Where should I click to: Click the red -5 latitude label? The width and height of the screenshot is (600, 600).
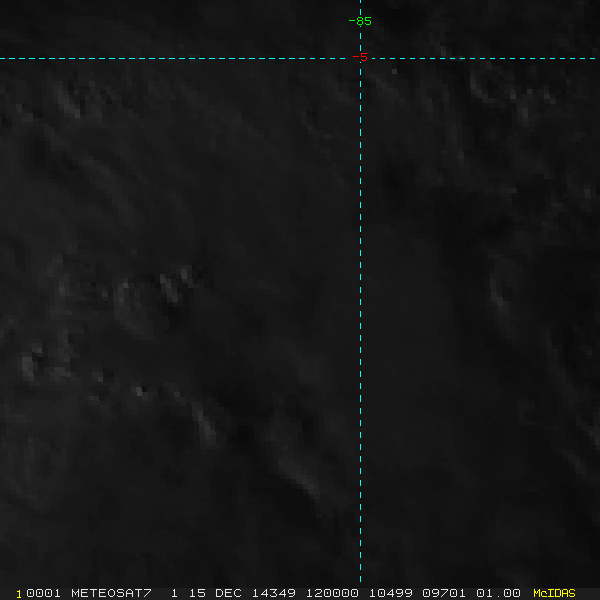(x=361, y=58)
